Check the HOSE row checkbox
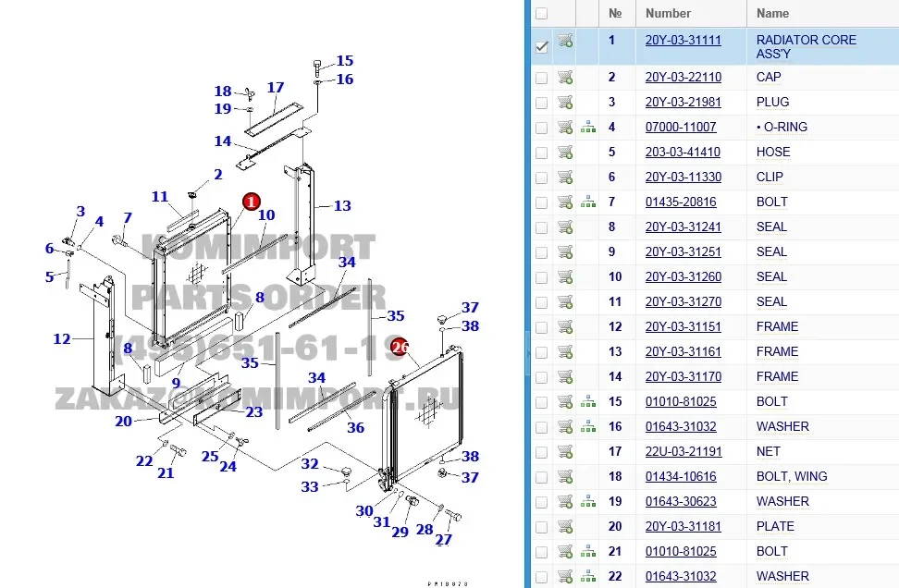The width and height of the screenshot is (899, 588). tap(541, 153)
